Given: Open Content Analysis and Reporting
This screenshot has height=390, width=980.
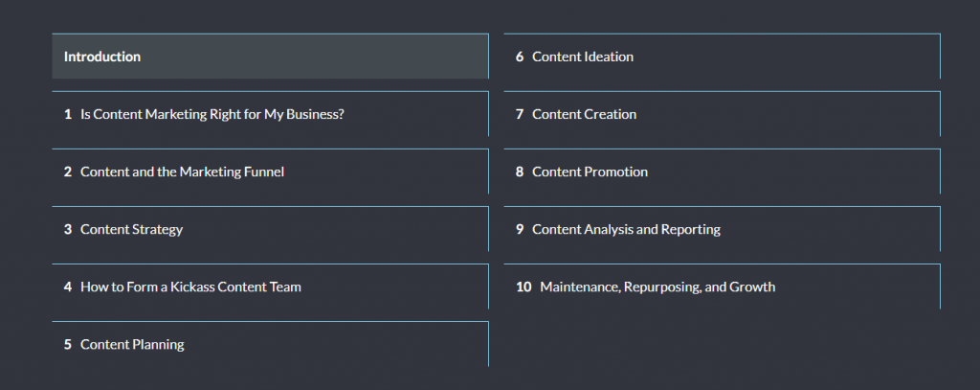Looking at the screenshot, I should tap(722, 229).
